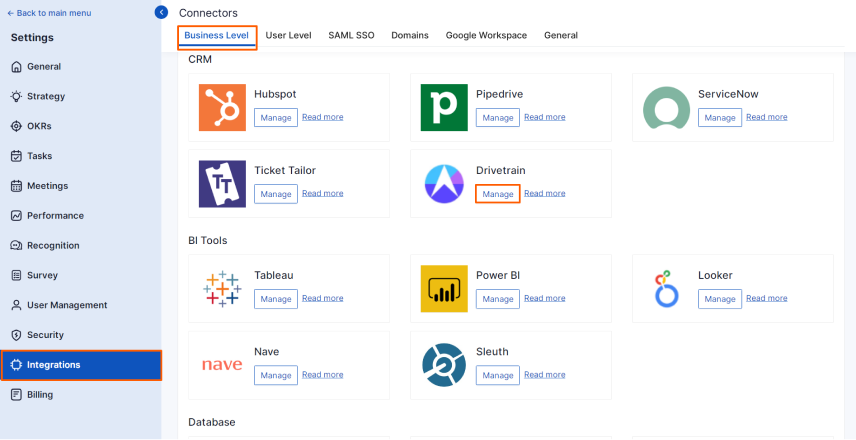The width and height of the screenshot is (856, 440).
Task: Click the Tasks calendar-check icon
Action: (x=16, y=156)
